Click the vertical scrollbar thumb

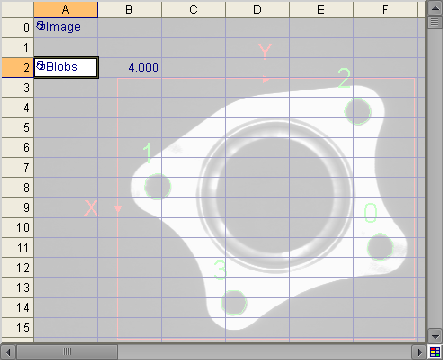[x=435, y=22]
